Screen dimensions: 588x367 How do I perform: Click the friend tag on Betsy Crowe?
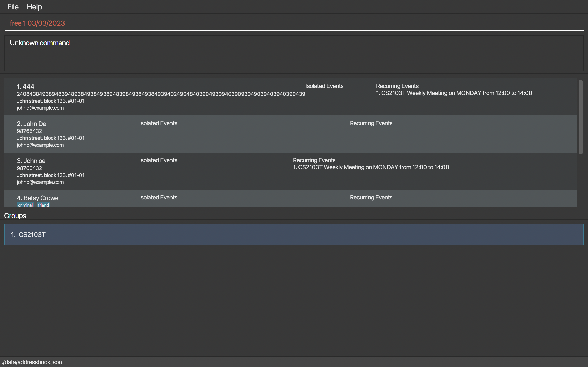tap(43, 205)
